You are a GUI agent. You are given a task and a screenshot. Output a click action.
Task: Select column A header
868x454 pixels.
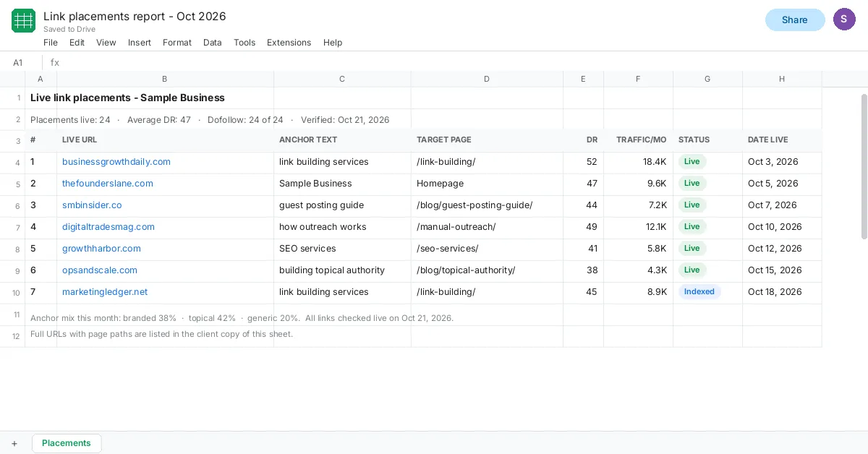click(41, 79)
